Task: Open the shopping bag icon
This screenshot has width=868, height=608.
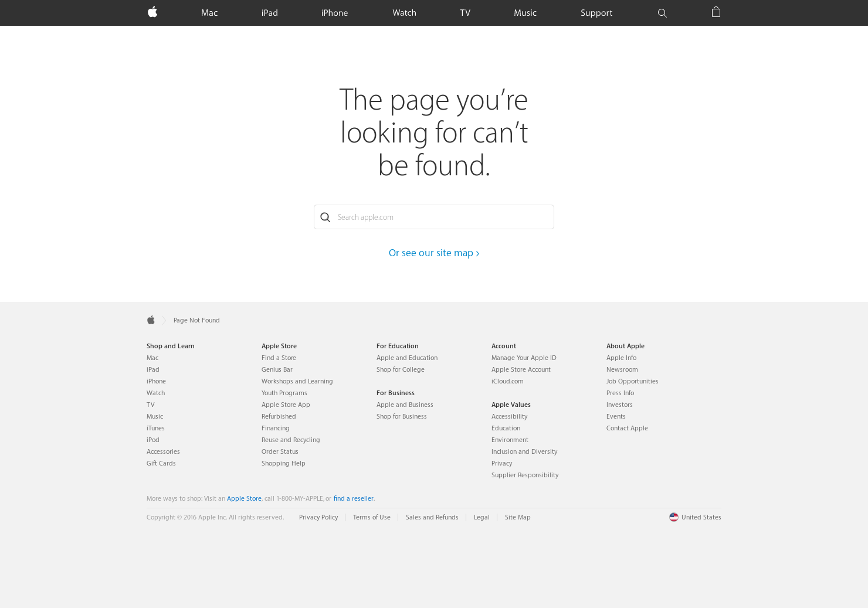Action: pos(716,12)
